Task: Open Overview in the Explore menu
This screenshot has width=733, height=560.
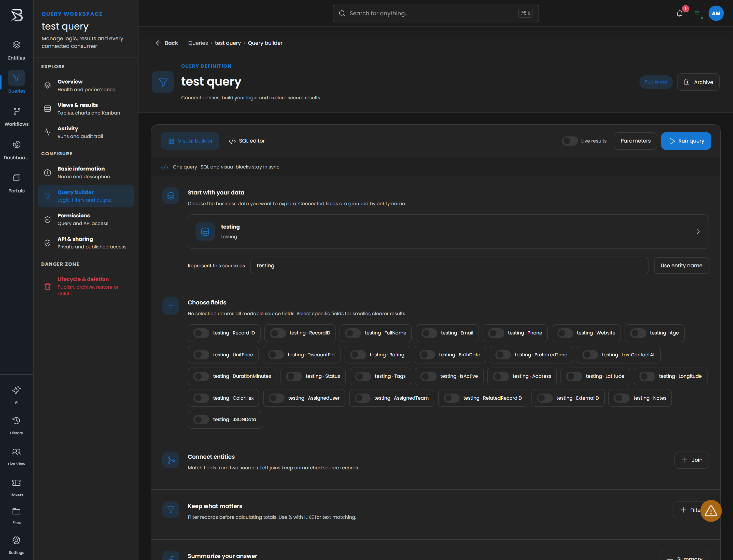Action: point(86,85)
